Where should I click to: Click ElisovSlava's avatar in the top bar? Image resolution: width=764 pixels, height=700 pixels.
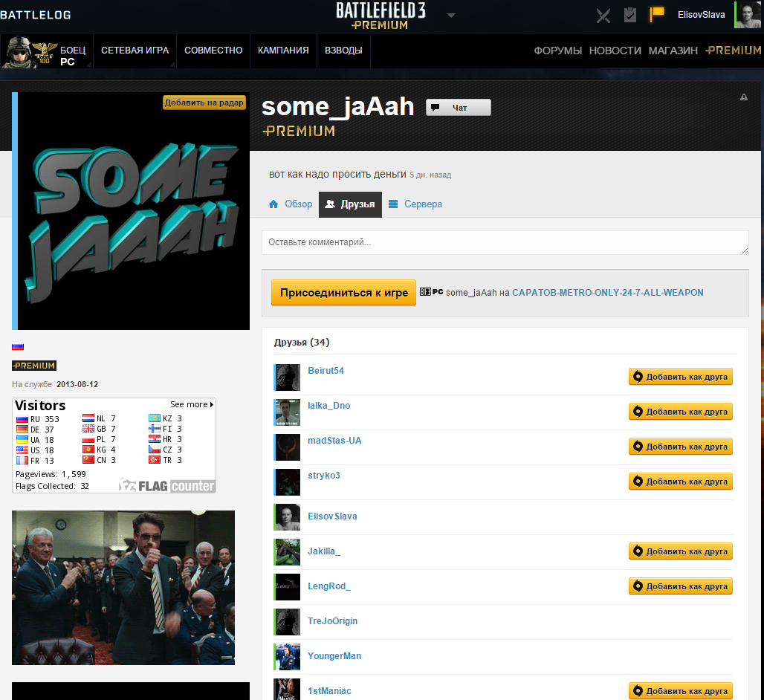tap(747, 15)
